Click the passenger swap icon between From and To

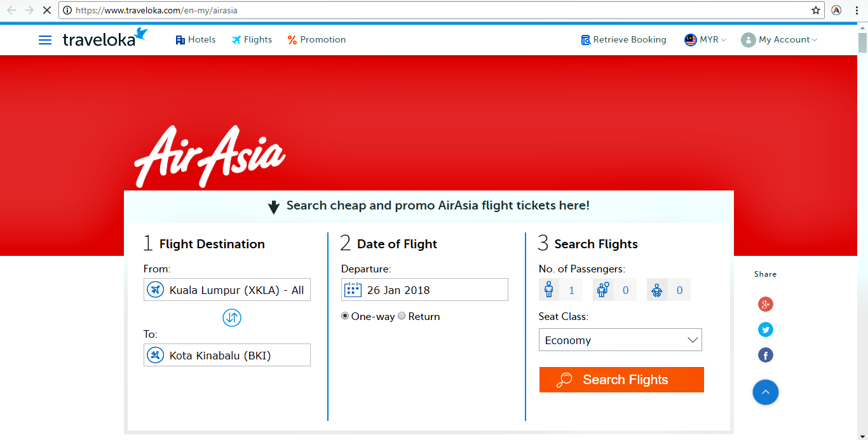(232, 317)
